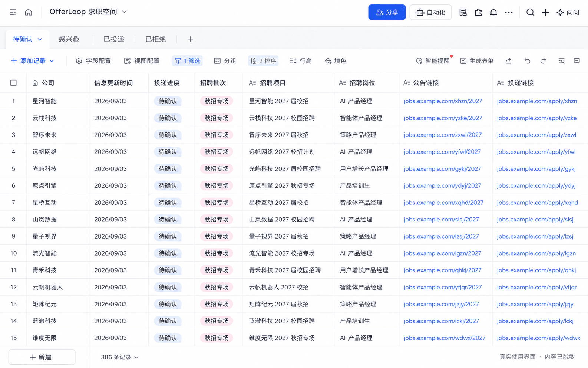Select date cell for 山岚数据 row

(x=119, y=219)
